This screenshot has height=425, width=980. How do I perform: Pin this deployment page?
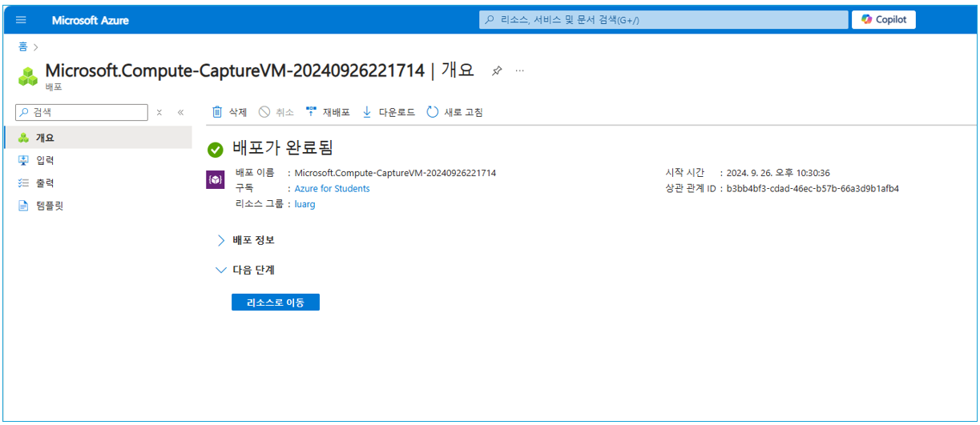point(497,70)
